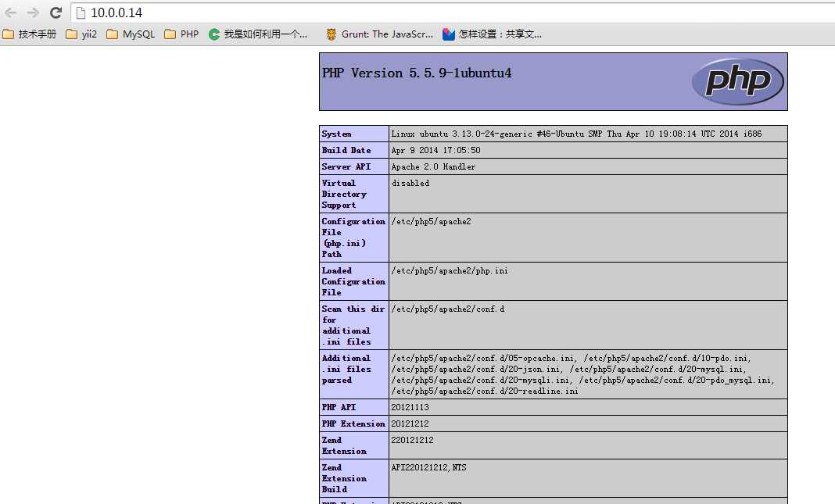Click the /etc/php5/apache2/conf.d value
835x504 pixels.
(x=448, y=309)
